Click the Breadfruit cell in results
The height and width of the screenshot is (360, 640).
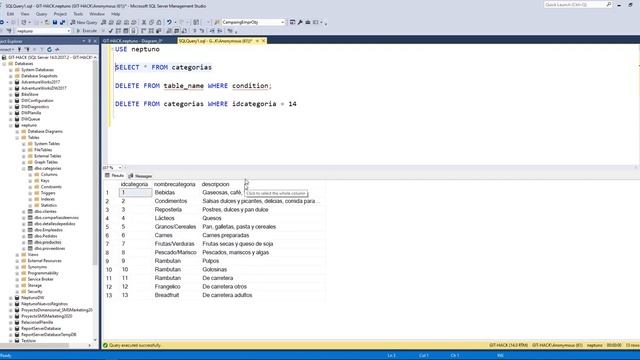click(167, 295)
